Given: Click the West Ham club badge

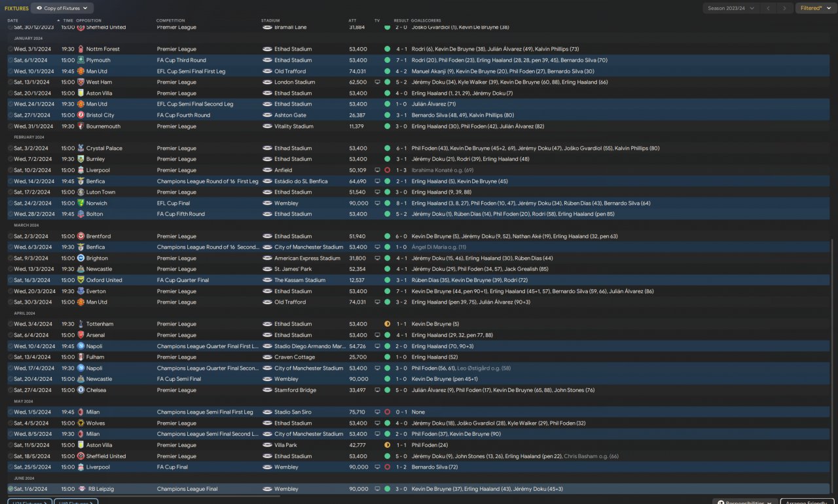Looking at the screenshot, I should pos(81,82).
